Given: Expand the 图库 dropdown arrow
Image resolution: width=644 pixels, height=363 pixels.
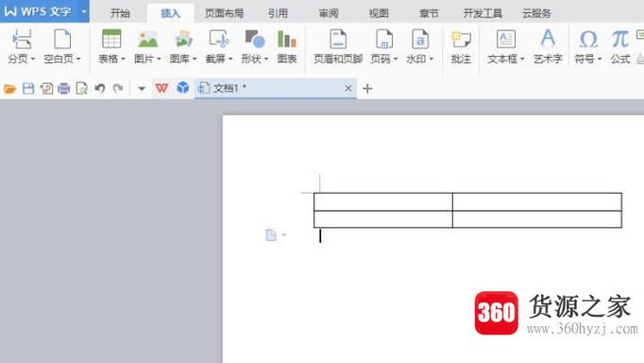Looking at the screenshot, I should [195, 60].
